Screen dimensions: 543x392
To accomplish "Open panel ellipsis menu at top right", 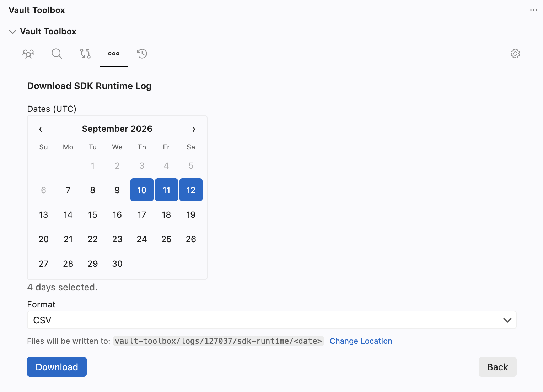I will 533,10.
